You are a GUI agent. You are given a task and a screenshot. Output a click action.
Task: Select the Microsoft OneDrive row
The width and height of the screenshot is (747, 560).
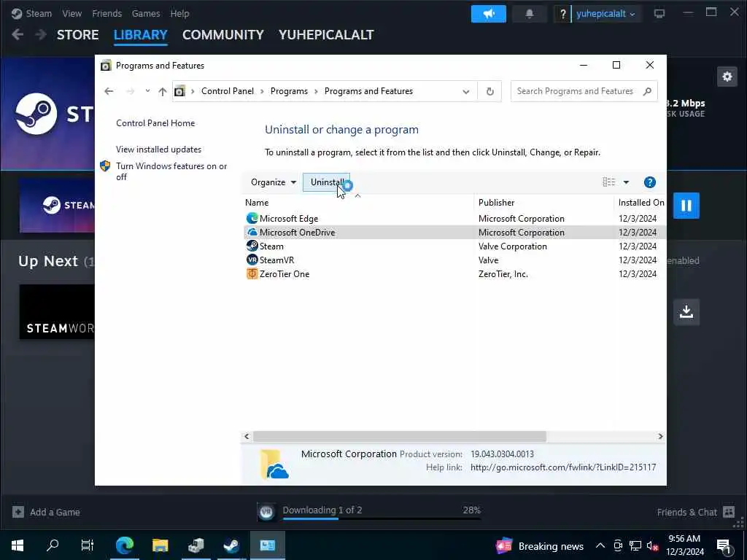click(x=454, y=233)
